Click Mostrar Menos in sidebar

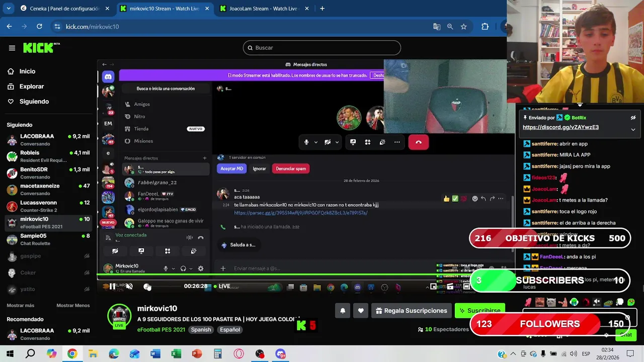click(x=73, y=305)
